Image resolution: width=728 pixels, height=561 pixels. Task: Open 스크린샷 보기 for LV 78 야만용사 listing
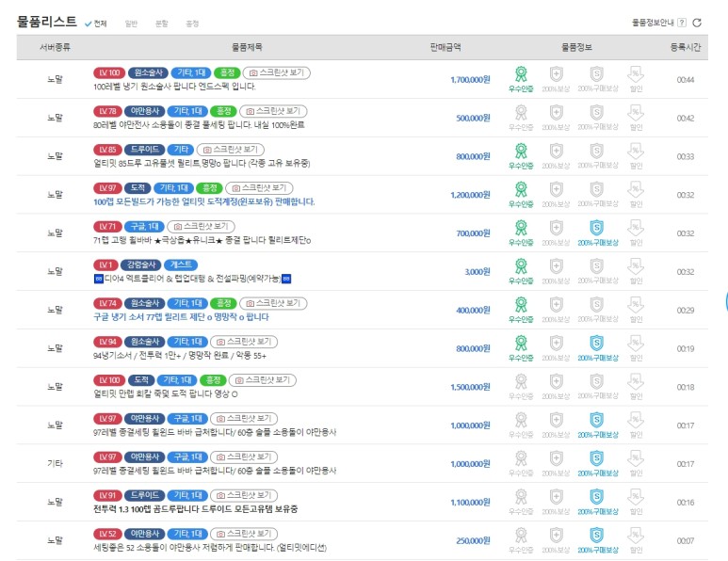tap(273, 111)
